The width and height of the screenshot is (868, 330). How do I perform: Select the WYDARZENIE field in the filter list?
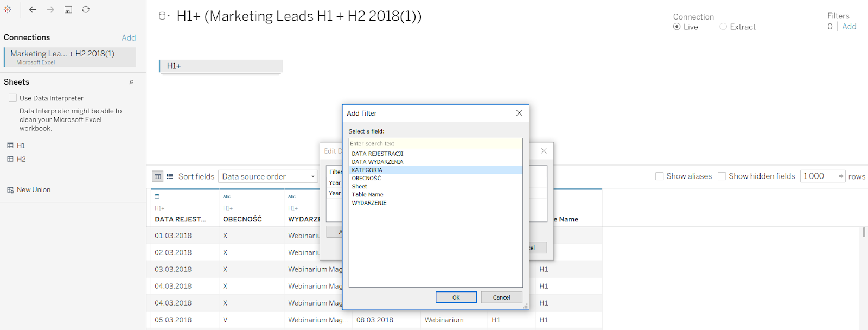(x=369, y=203)
